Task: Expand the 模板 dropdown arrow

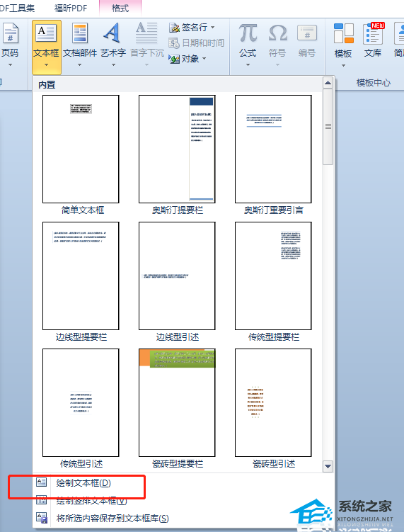Action: pos(343,65)
